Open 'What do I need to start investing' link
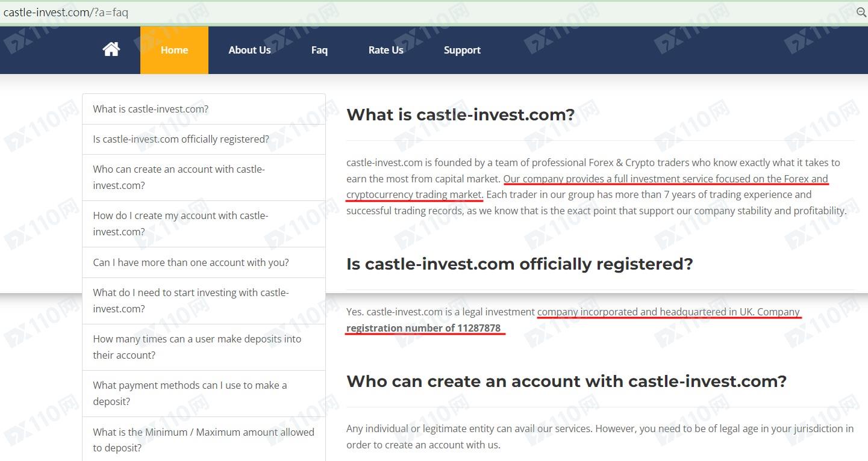The image size is (868, 461). coord(191,300)
